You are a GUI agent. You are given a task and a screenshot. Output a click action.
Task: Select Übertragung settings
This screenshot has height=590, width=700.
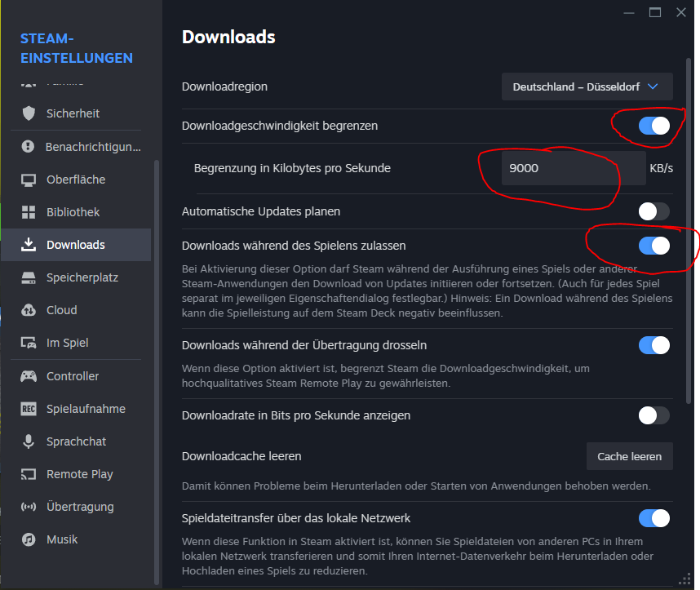(76, 507)
